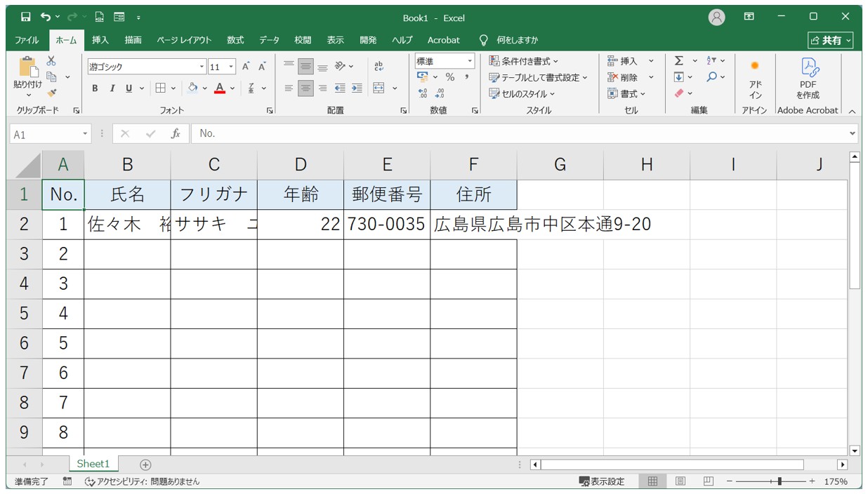Toggle wrap text button
Viewport: 868px width, 494px height.
379,67
